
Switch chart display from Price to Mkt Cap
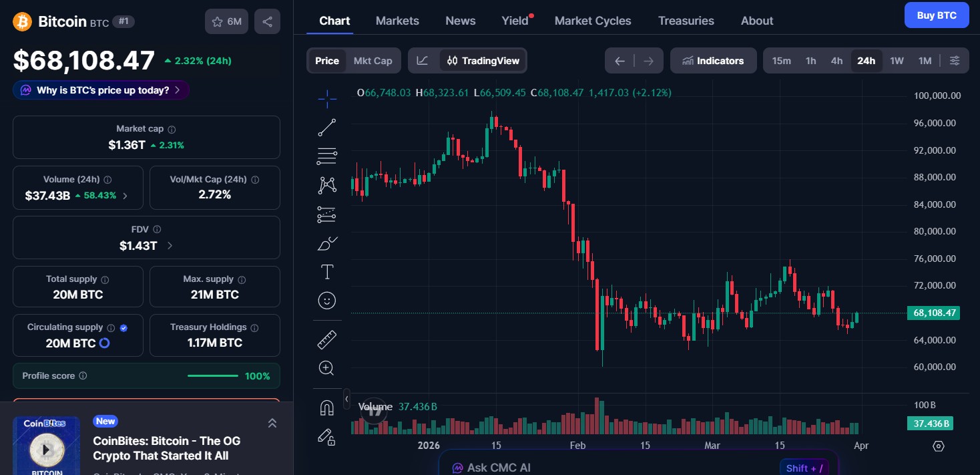pyautogui.click(x=373, y=60)
